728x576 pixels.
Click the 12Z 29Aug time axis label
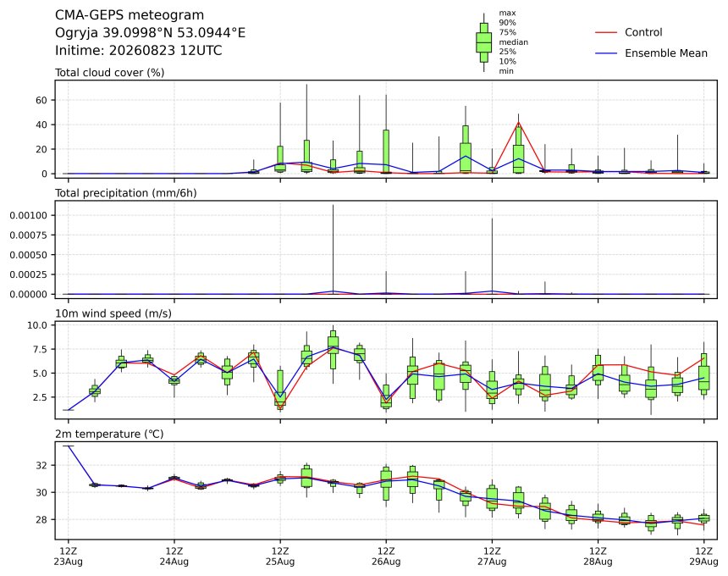click(703, 556)
